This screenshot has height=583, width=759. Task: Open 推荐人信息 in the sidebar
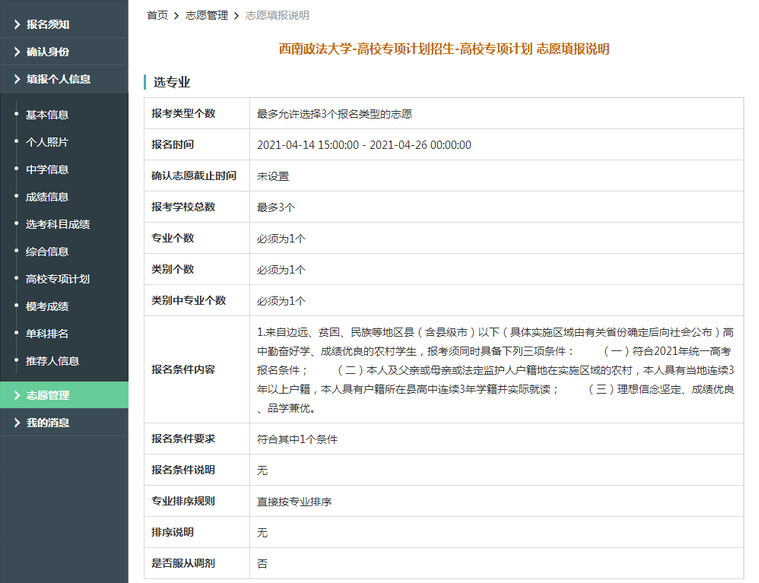click(52, 361)
